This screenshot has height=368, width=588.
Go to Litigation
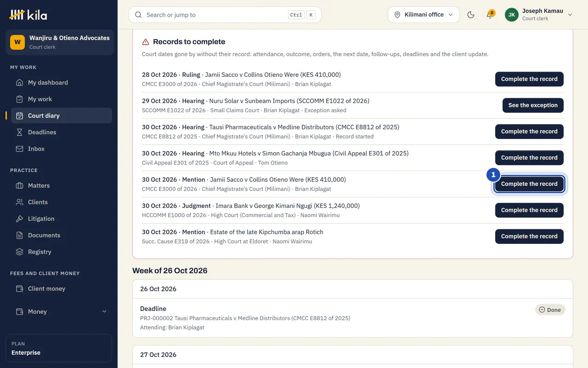[x=62, y=218]
